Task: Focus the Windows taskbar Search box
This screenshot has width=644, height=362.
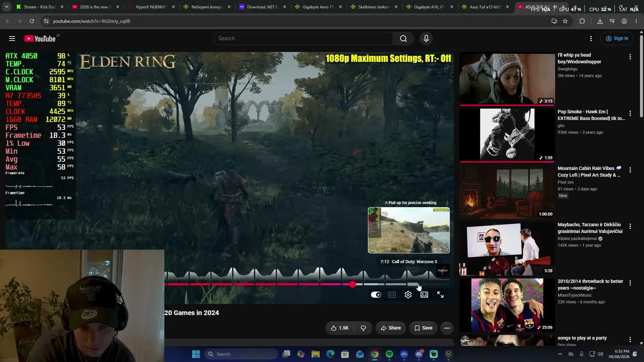Action: [242, 354]
